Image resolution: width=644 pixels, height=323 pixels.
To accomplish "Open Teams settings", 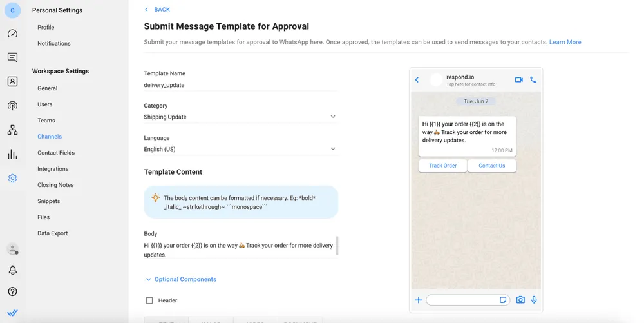I will pyautogui.click(x=46, y=121).
